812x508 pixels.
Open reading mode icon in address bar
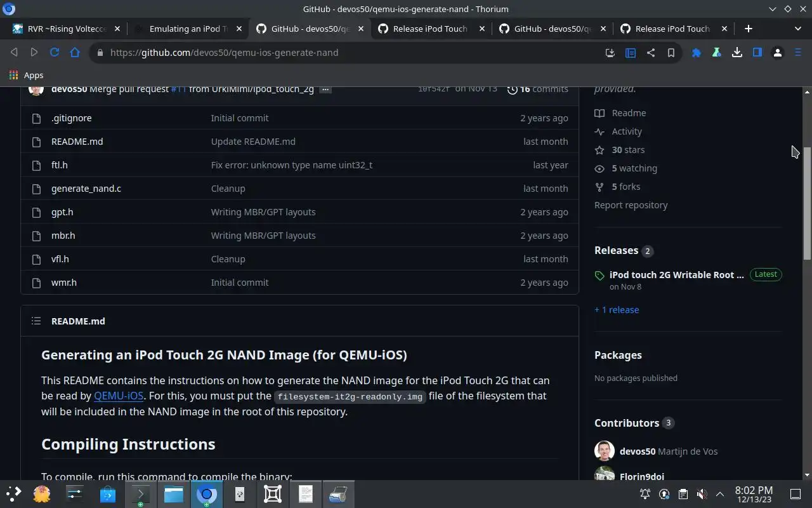coord(631,53)
